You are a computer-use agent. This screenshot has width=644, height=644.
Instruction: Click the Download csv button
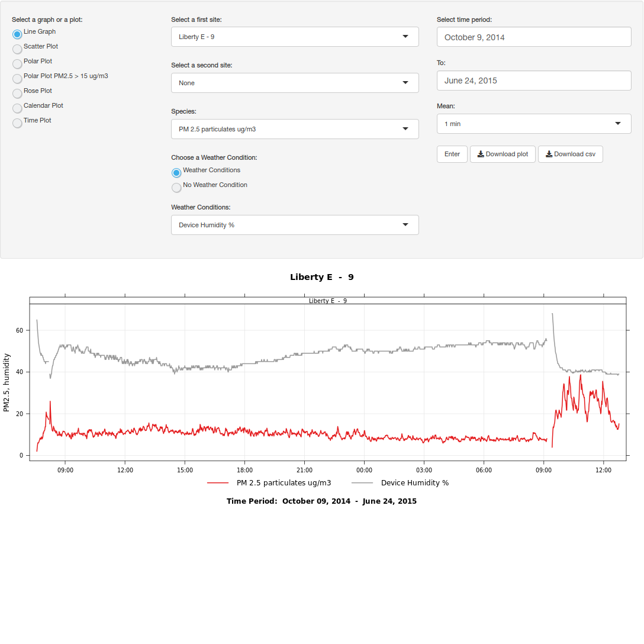coord(570,154)
